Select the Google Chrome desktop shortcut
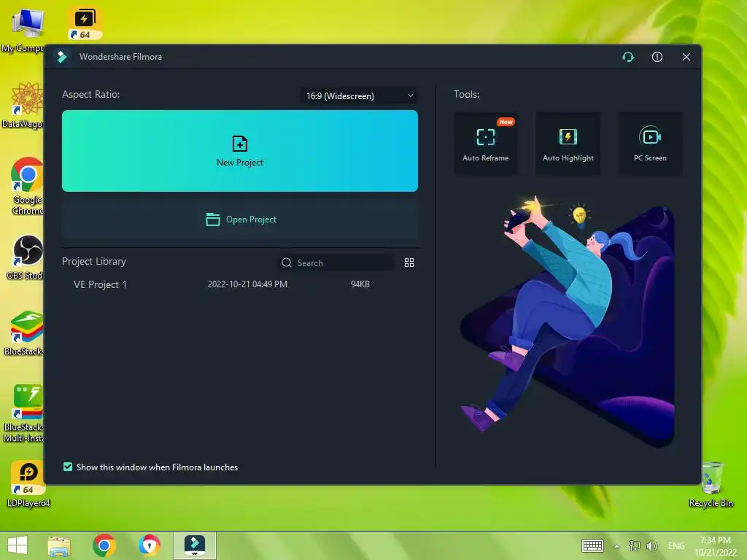 [27, 186]
